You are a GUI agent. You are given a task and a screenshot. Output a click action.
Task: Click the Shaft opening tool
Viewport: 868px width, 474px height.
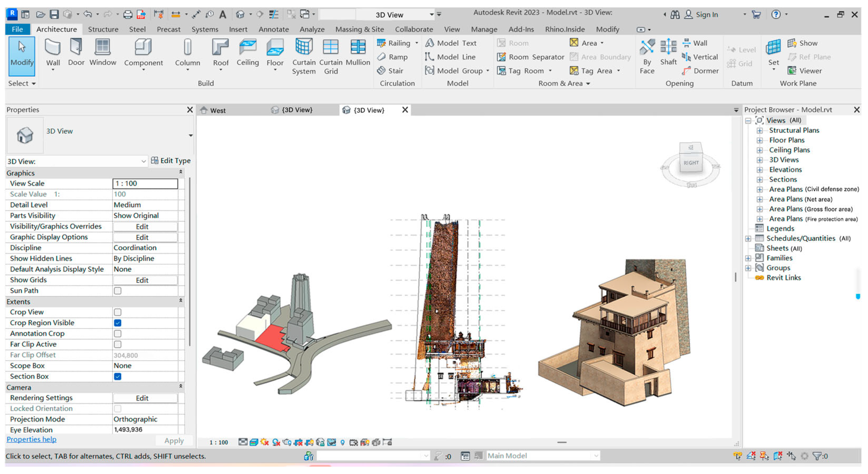pyautogui.click(x=668, y=48)
